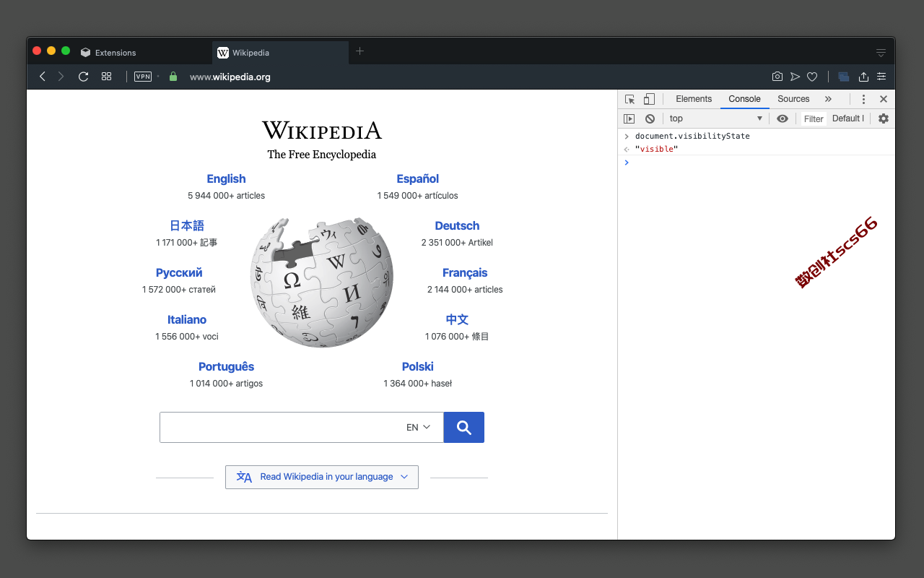This screenshot has width=924, height=578.
Task: Create live expression with the eye icon
Action: [x=783, y=118]
